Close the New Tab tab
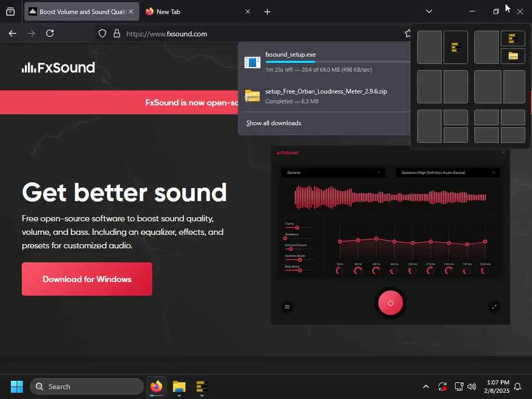This screenshot has width=532, height=399. coord(248,11)
